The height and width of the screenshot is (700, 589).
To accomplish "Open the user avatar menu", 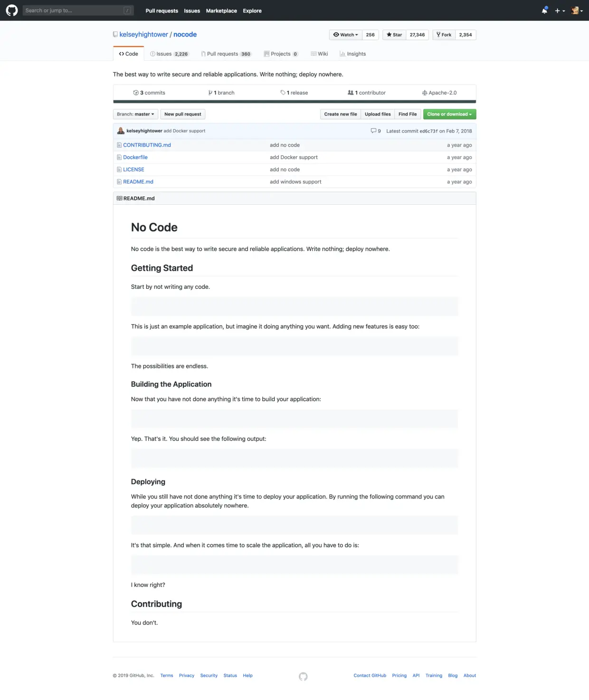I will [577, 10].
